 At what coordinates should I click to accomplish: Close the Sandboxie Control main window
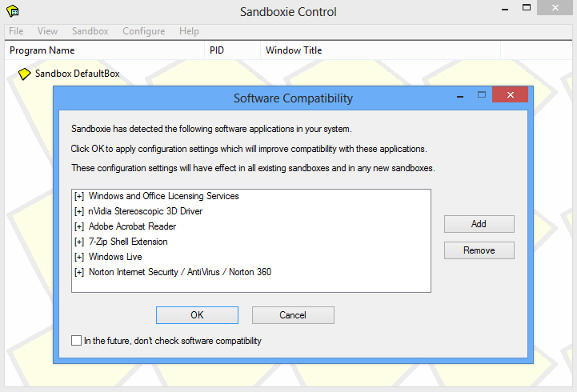[555, 8]
